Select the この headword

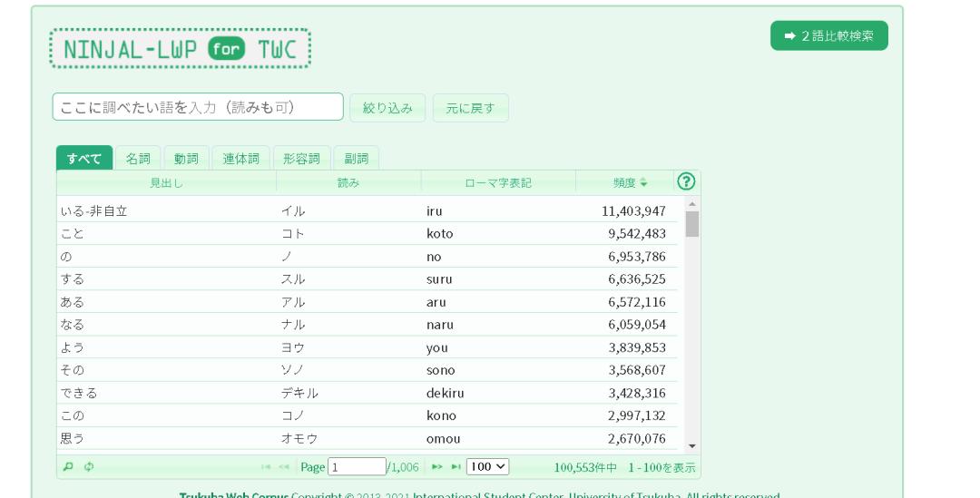coord(72,415)
